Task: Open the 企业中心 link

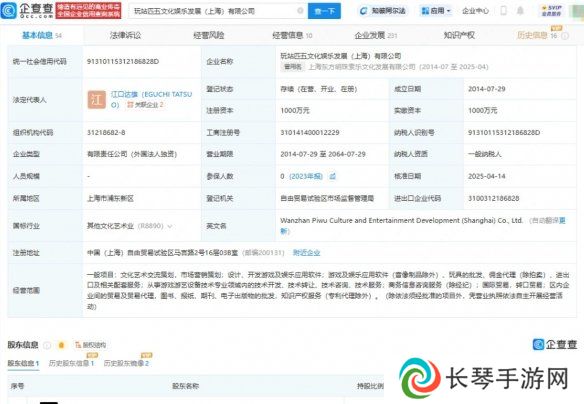Action: 475,11
